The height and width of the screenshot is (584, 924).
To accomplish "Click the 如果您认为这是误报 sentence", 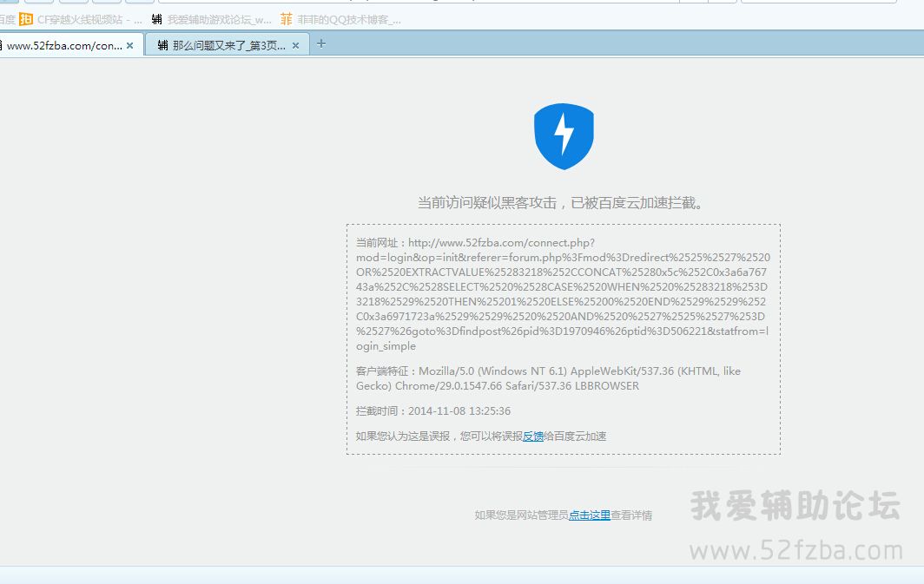I will click(x=439, y=436).
